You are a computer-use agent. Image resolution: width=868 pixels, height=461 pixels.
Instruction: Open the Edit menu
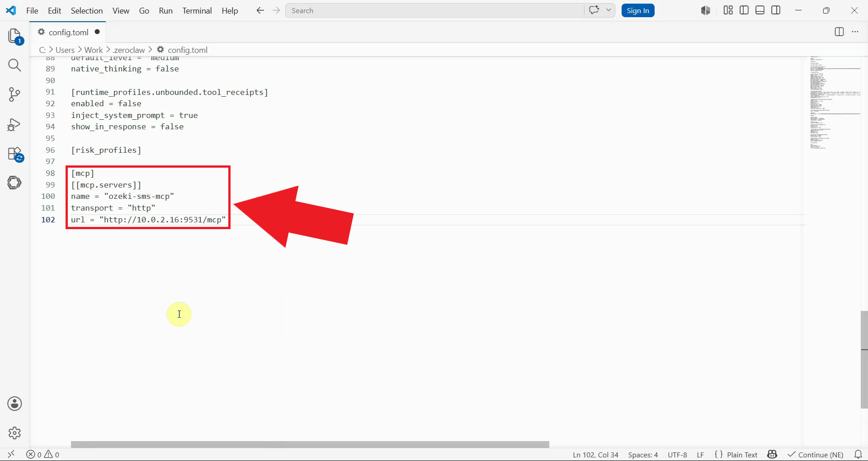tap(54, 10)
